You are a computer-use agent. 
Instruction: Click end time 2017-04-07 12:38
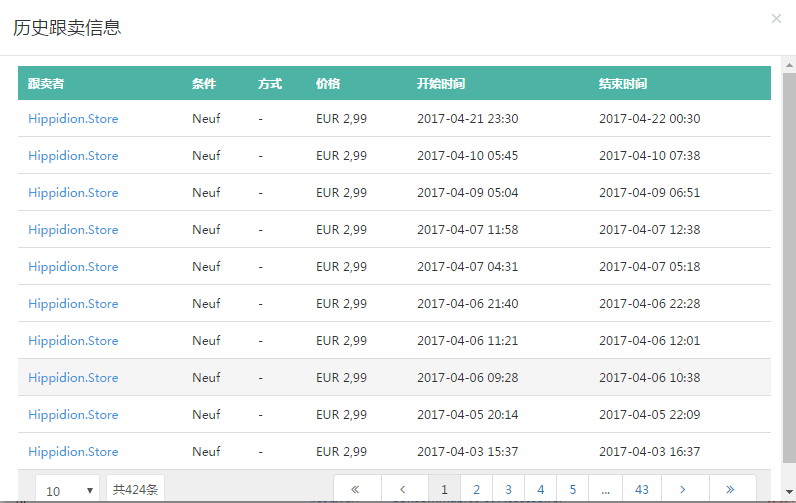coord(649,230)
